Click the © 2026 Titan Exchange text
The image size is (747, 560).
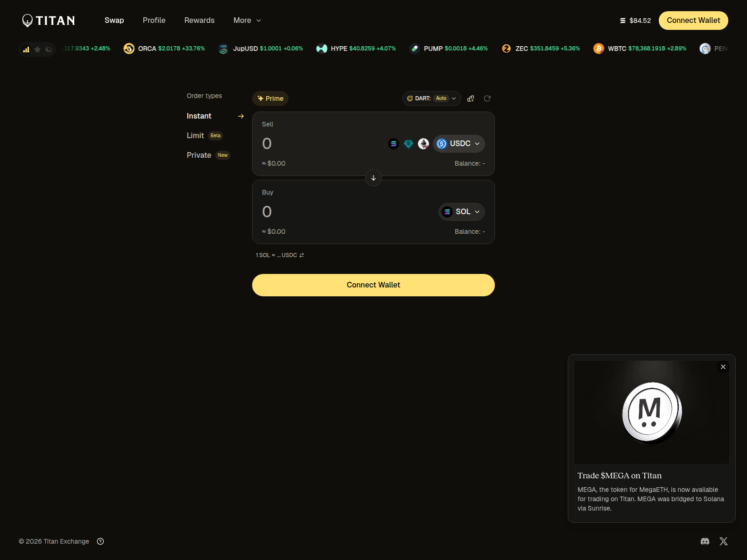tap(54, 541)
